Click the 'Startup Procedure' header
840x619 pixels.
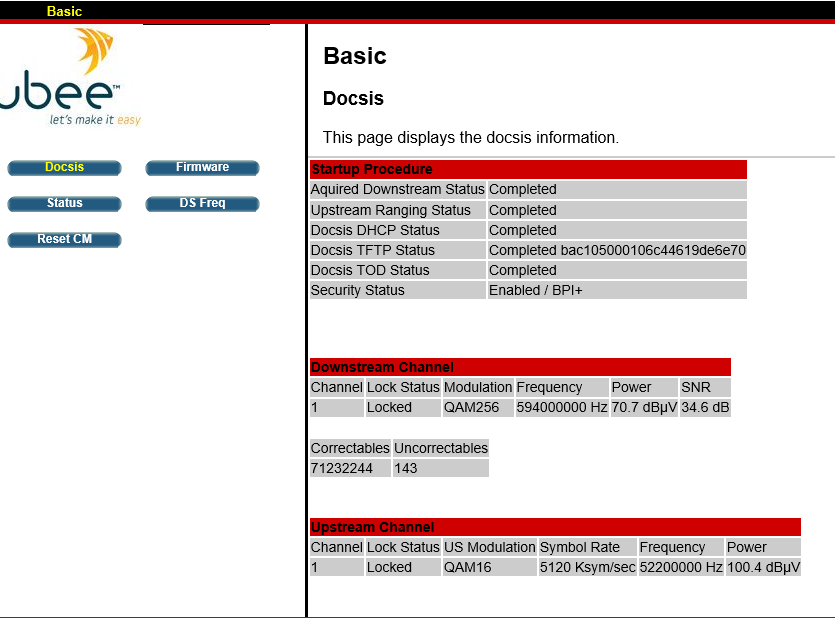click(528, 169)
